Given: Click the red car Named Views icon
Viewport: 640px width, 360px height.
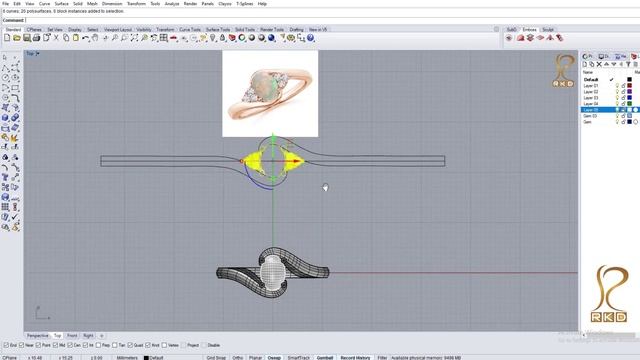Looking at the screenshot, I should (173, 38).
